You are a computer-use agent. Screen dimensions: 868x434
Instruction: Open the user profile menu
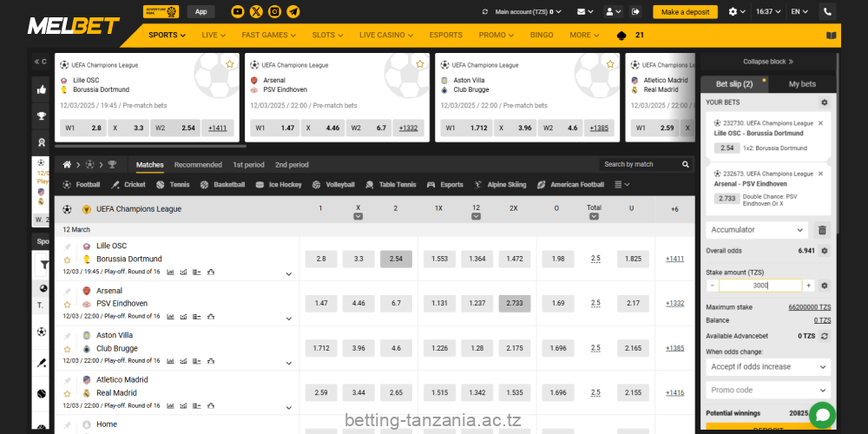[x=614, y=11]
